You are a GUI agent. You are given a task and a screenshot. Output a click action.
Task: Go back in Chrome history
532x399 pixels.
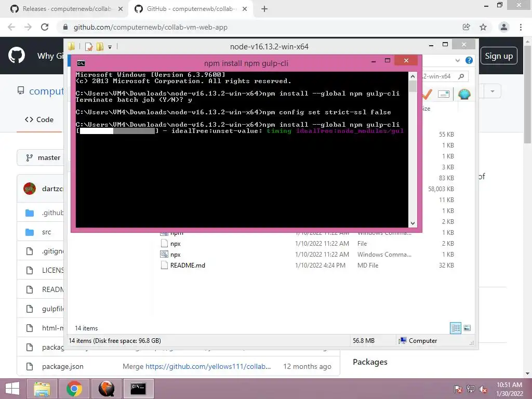coord(11,27)
